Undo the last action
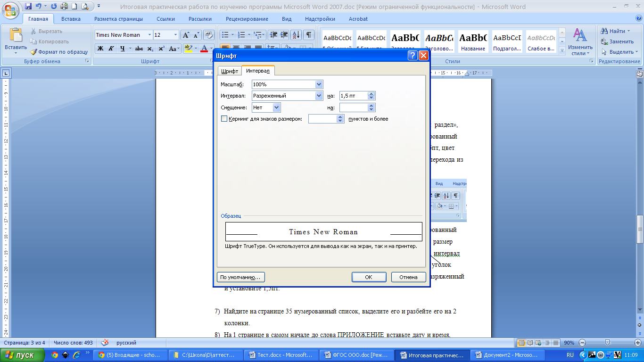The image size is (644, 362). tap(38, 7)
